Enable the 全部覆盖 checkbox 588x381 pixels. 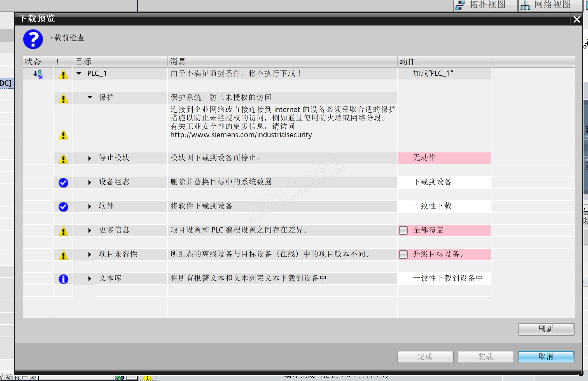pyautogui.click(x=403, y=230)
